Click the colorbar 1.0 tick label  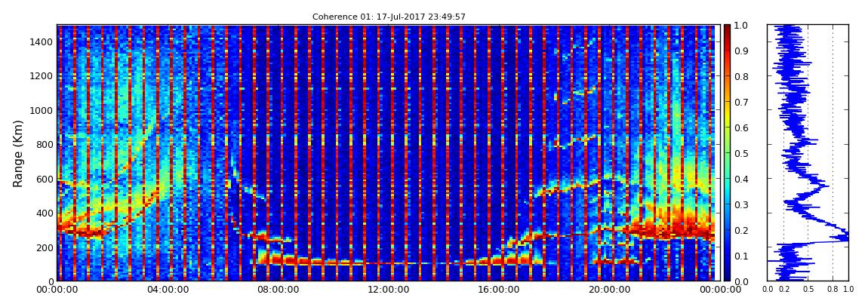tap(741, 26)
